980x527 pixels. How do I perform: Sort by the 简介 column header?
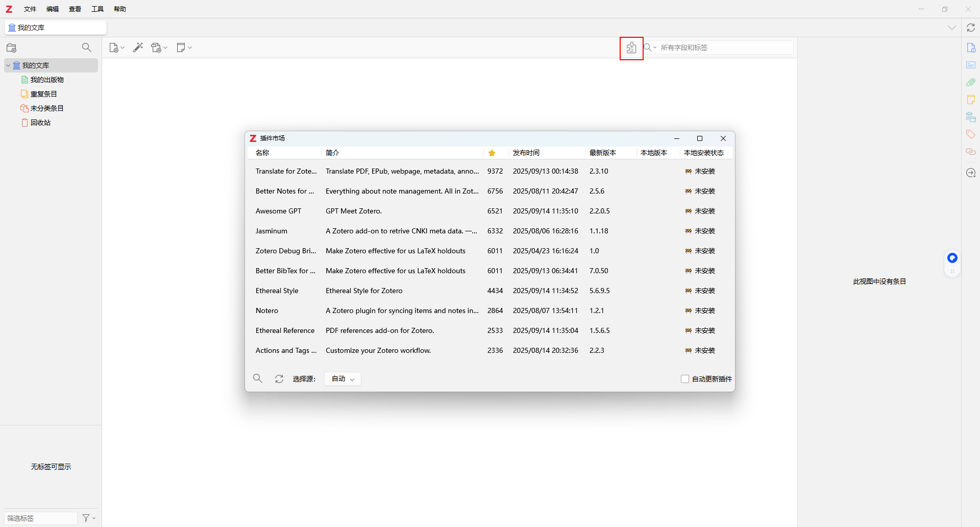pyautogui.click(x=402, y=153)
